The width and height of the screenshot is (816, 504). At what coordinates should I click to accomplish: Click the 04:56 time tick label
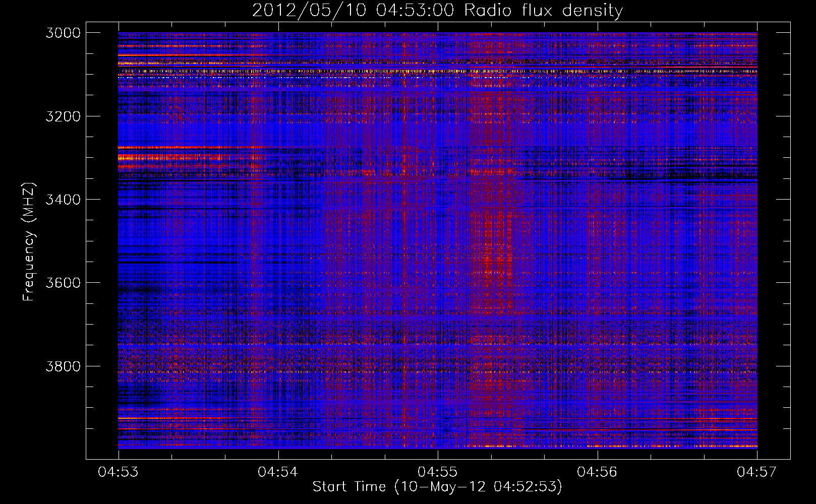click(x=597, y=472)
